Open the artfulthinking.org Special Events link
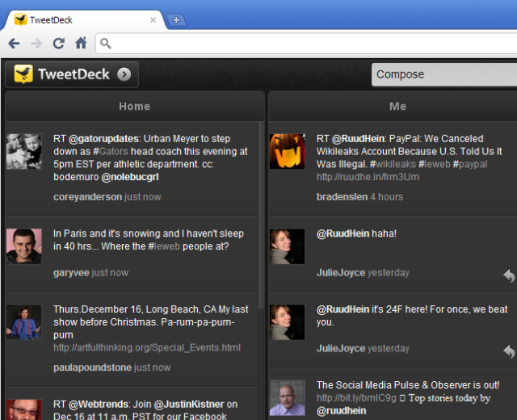Viewport: 517px width, 420px height. (x=147, y=347)
